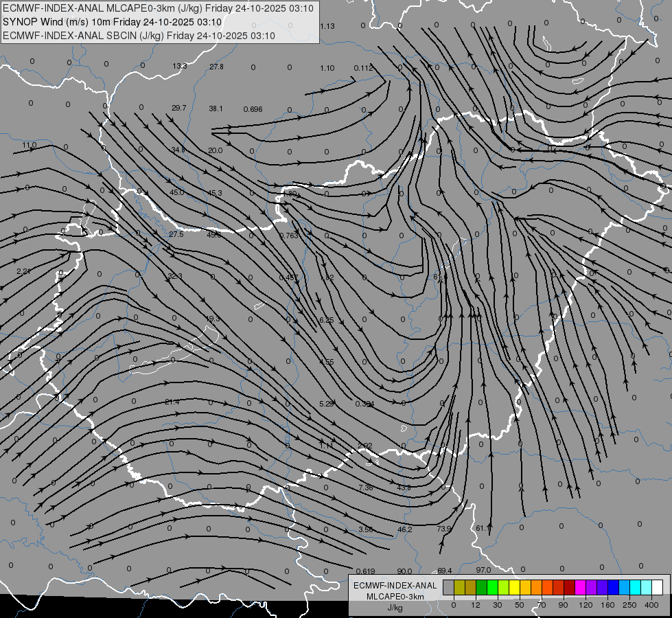Screen dimensions: 672x618
Task: Click the map value 97.0
Action: [483, 570]
